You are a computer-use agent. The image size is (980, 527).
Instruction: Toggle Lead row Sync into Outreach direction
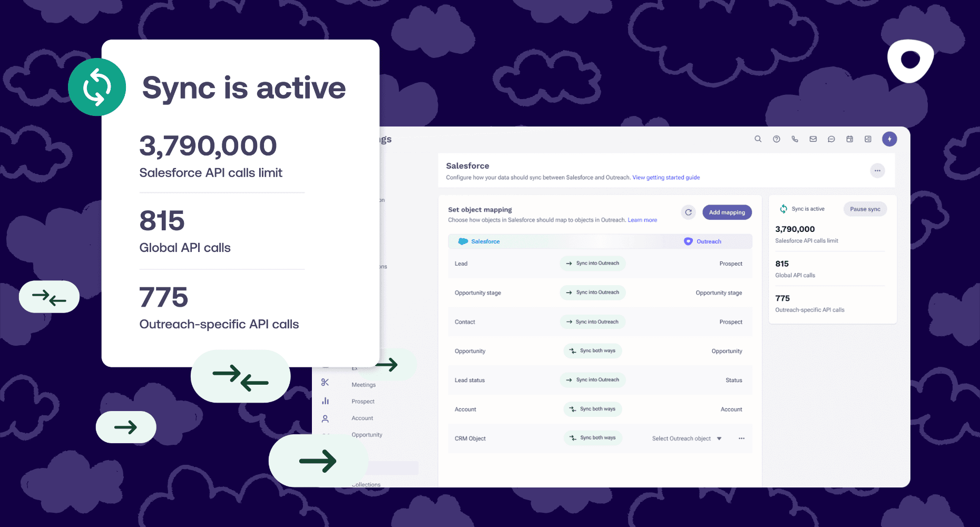(x=593, y=263)
